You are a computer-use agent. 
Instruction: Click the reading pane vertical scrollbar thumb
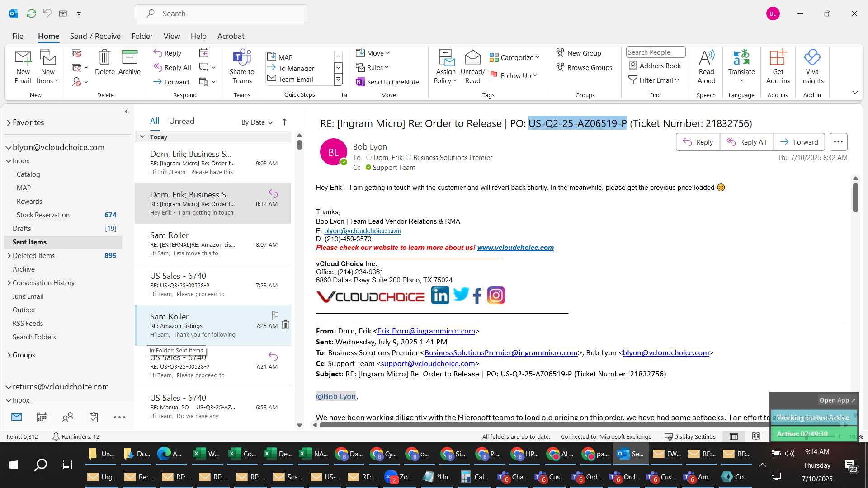855,197
